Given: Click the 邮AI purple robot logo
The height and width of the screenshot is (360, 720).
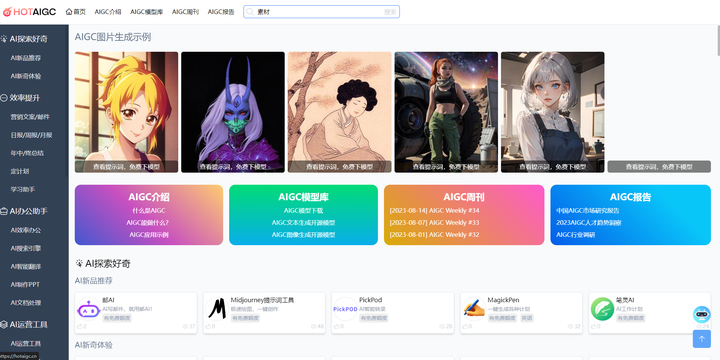Looking at the screenshot, I should pos(89,309).
